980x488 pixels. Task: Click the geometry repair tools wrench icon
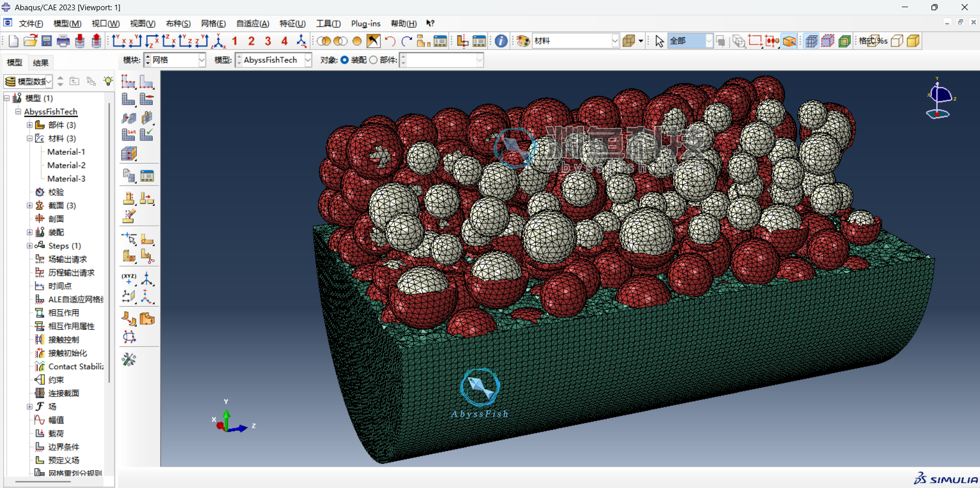coord(129,360)
